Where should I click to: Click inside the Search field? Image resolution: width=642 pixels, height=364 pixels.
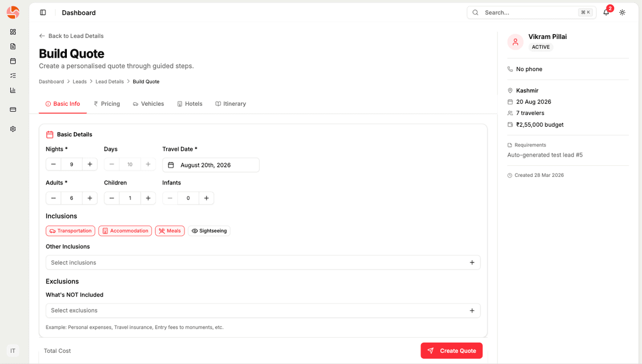524,12
